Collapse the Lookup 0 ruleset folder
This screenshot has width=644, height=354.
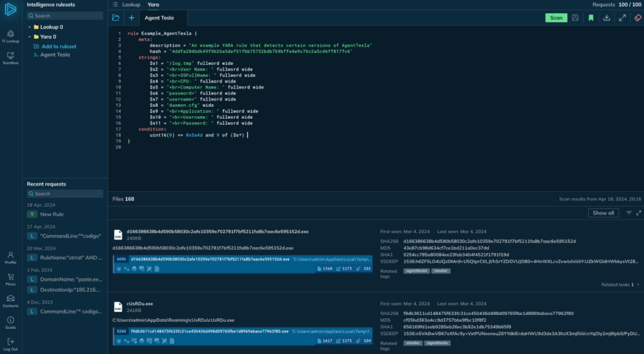click(30, 28)
